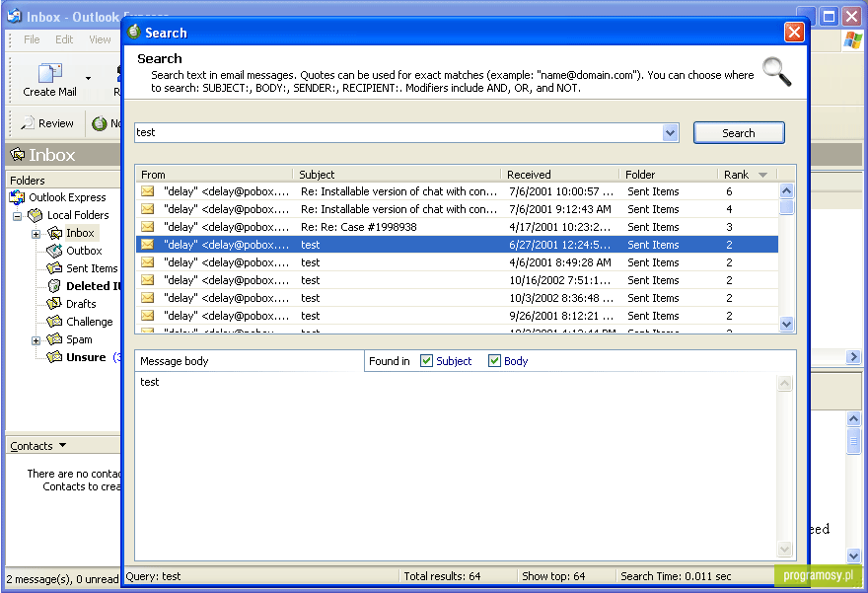The height and width of the screenshot is (593, 868).
Task: Select the Sent Items folder icon
Action: (x=54, y=268)
